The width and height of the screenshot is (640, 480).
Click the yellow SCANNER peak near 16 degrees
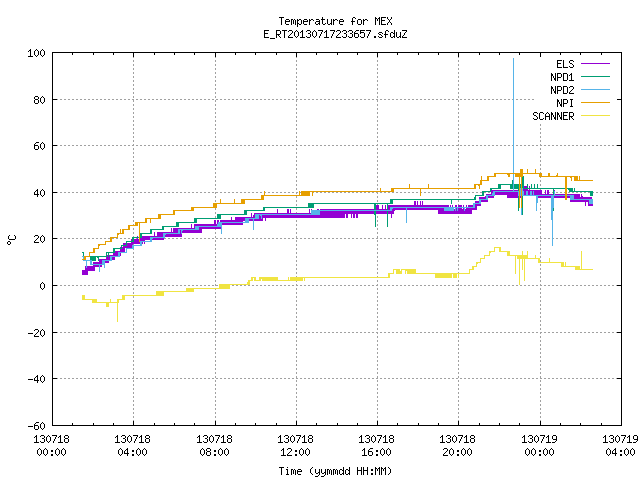[497, 248]
